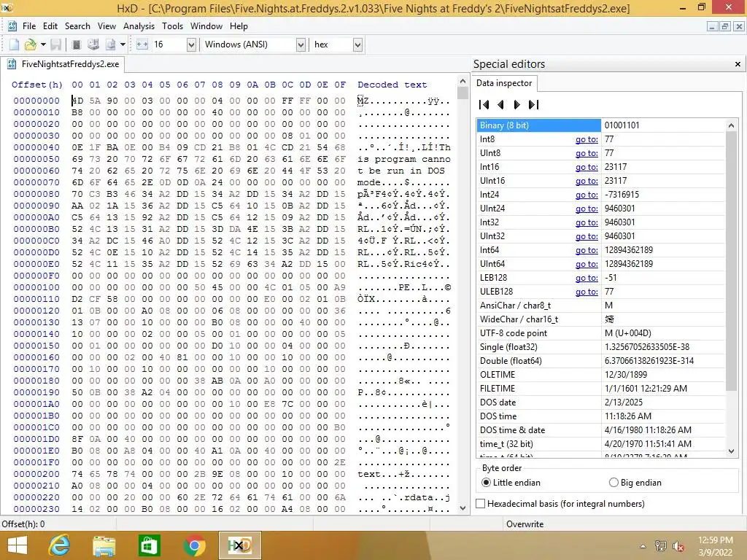
Task: Click decoded text 'is program canno'
Action: (x=403, y=159)
